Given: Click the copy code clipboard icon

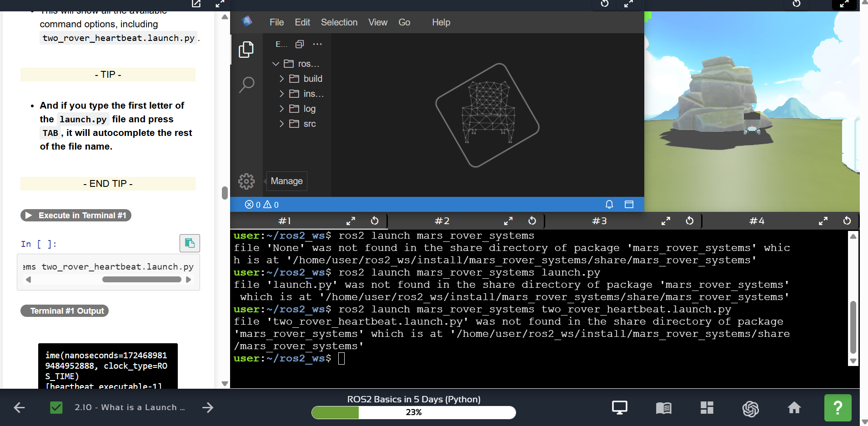Looking at the screenshot, I should pyautogui.click(x=190, y=243).
